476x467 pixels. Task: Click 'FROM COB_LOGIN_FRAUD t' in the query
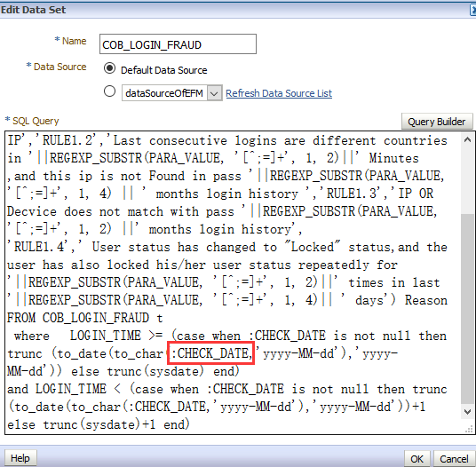[85, 318]
